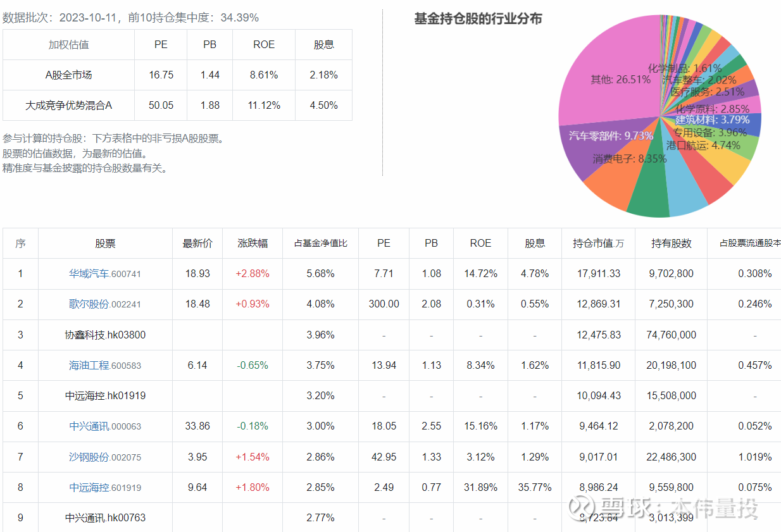Click 中兴通讯.hk00763 stock name
The height and width of the screenshot is (532, 781).
tap(105, 518)
